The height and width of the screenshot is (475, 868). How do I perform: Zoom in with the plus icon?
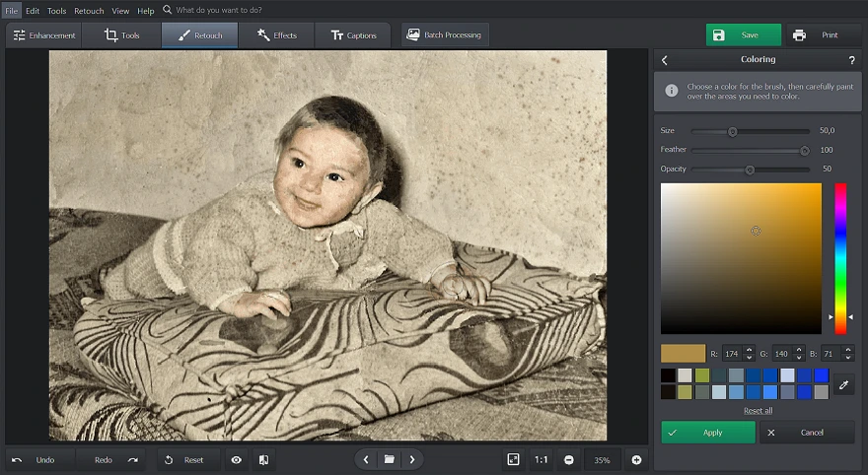click(636, 460)
